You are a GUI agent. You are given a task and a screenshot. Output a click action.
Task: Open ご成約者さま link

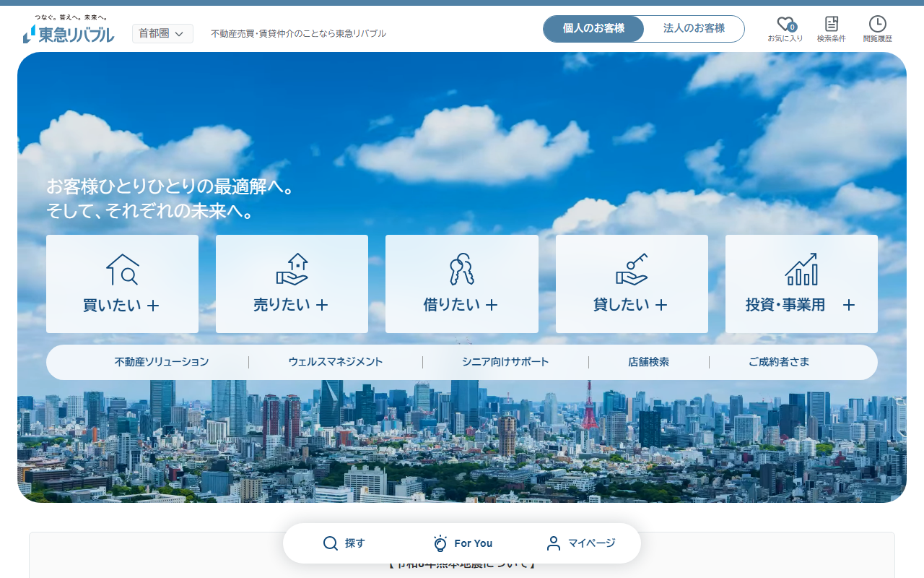pos(779,362)
